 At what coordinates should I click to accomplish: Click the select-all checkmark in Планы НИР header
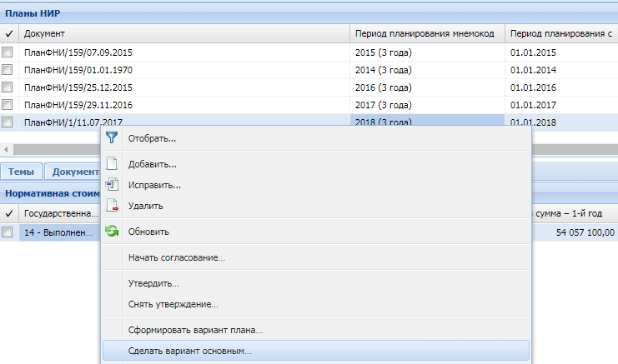coord(9,33)
